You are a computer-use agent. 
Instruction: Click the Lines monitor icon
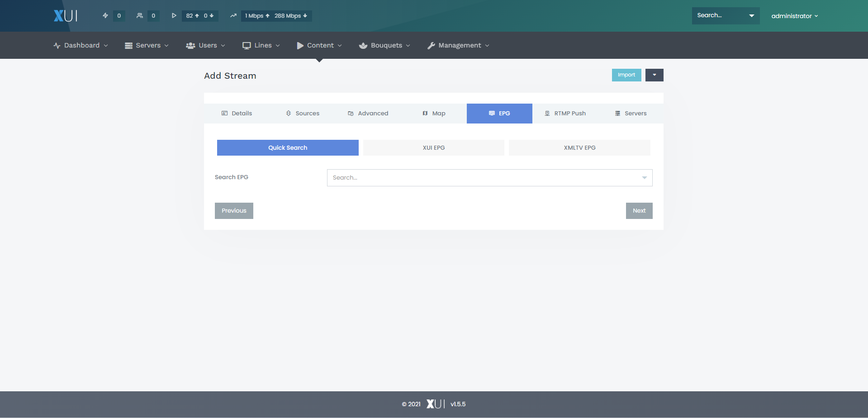click(247, 46)
